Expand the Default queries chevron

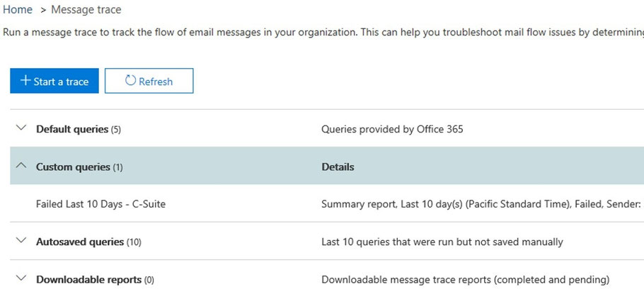click(21, 128)
